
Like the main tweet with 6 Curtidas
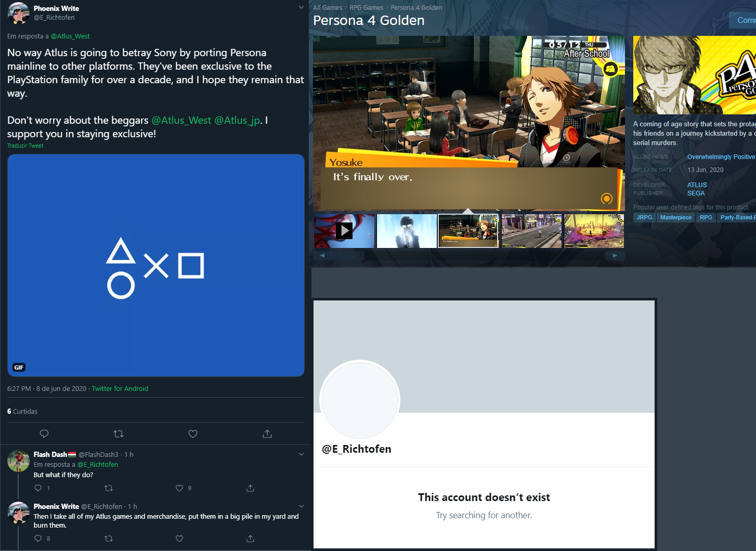coord(193,434)
